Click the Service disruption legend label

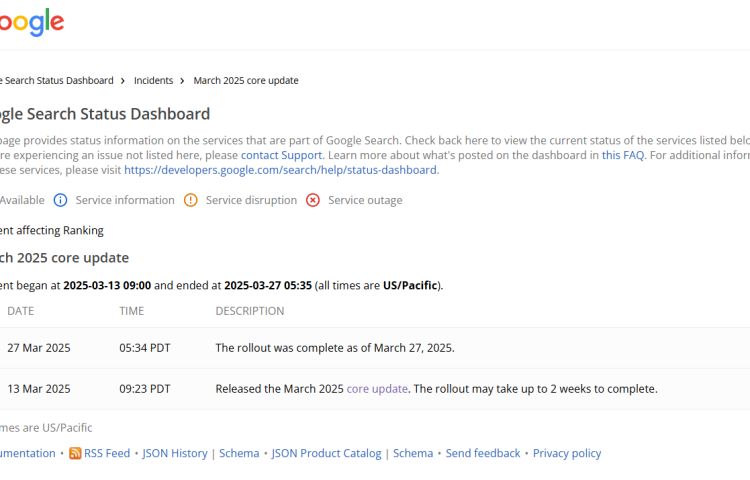tap(251, 200)
